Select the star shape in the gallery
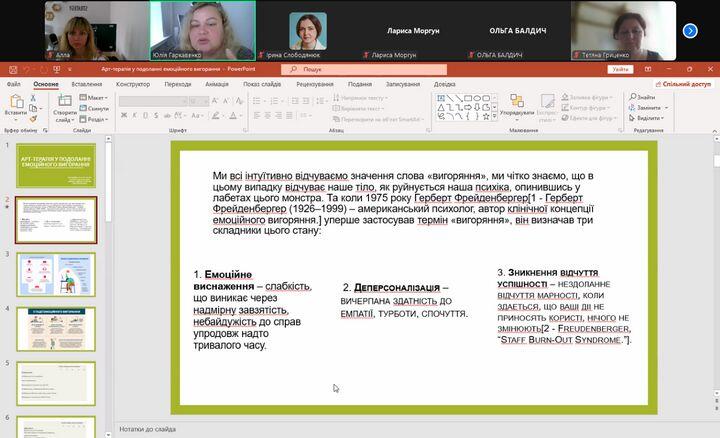 coord(486,117)
